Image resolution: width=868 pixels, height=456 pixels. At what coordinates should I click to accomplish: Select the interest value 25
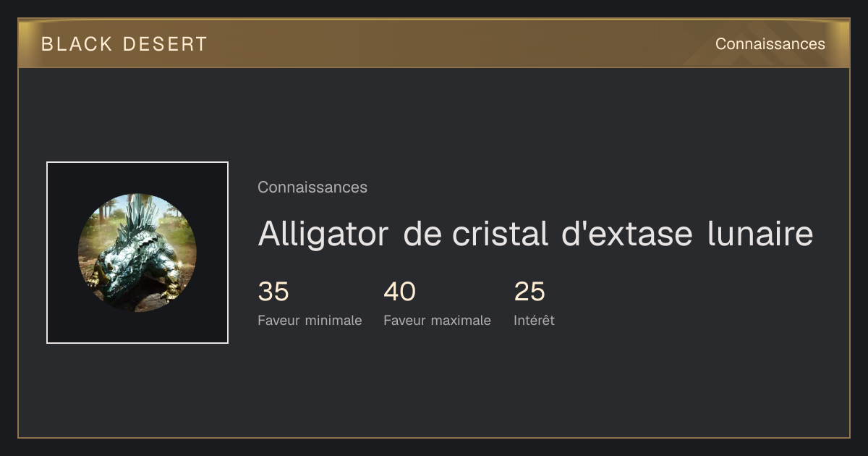pos(529,292)
